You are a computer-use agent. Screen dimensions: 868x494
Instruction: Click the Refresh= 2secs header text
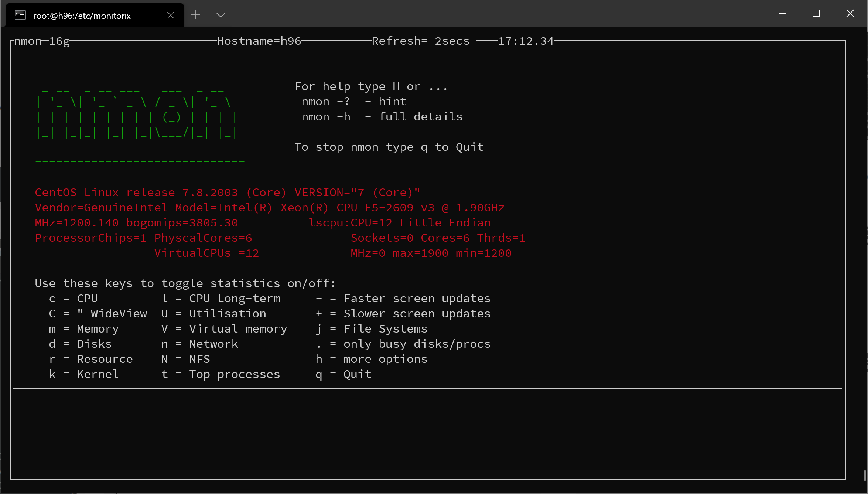(420, 41)
